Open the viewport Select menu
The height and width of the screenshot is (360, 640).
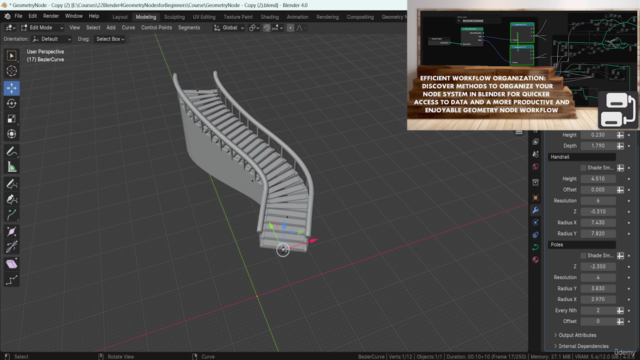click(93, 28)
